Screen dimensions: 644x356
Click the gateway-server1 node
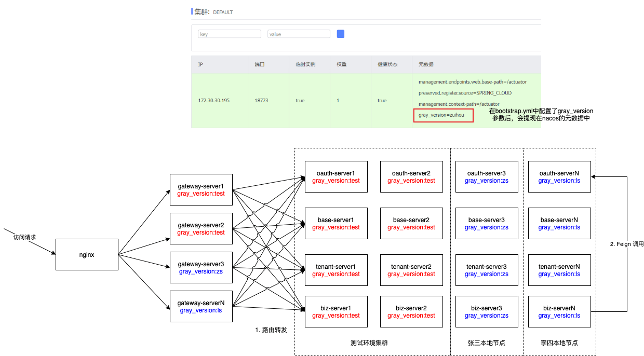pyautogui.click(x=201, y=189)
